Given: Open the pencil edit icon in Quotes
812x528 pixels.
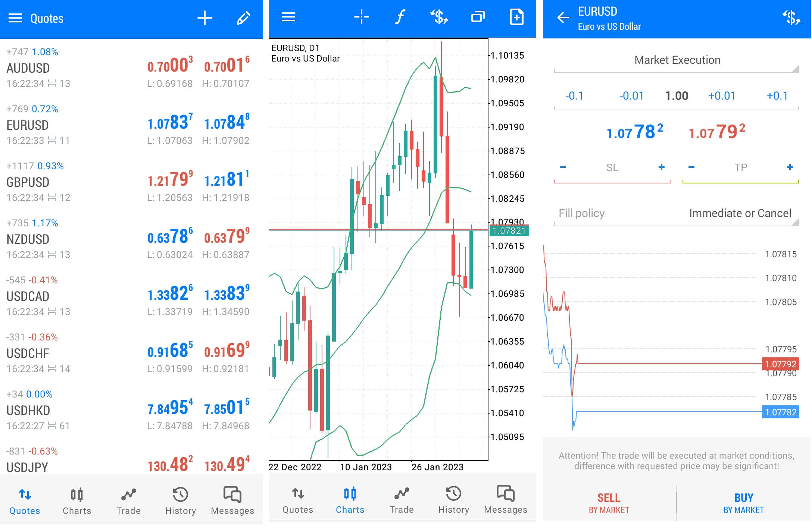Looking at the screenshot, I should 243,18.
